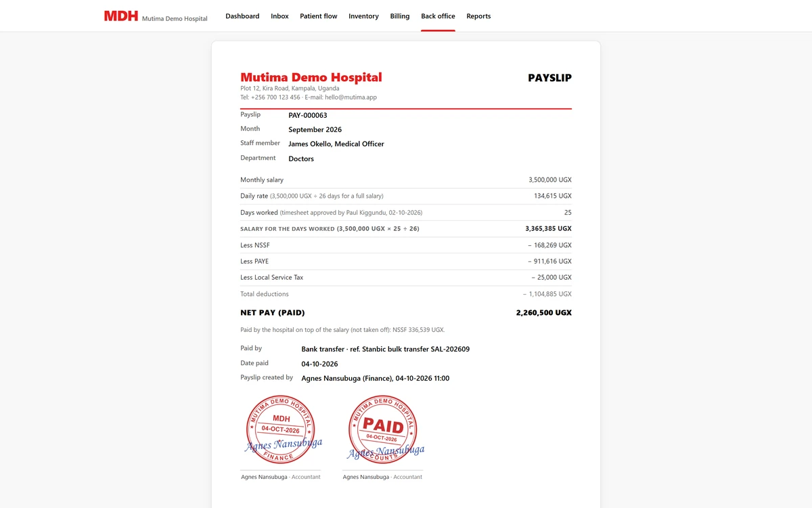Click the signature caption under the PAID stamp
This screenshot has height=508, width=812.
382,477
